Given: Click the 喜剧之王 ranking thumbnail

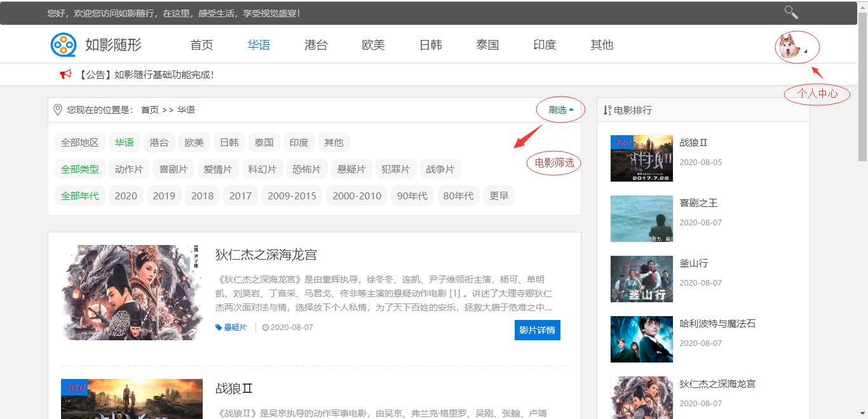Looking at the screenshot, I should point(642,218).
